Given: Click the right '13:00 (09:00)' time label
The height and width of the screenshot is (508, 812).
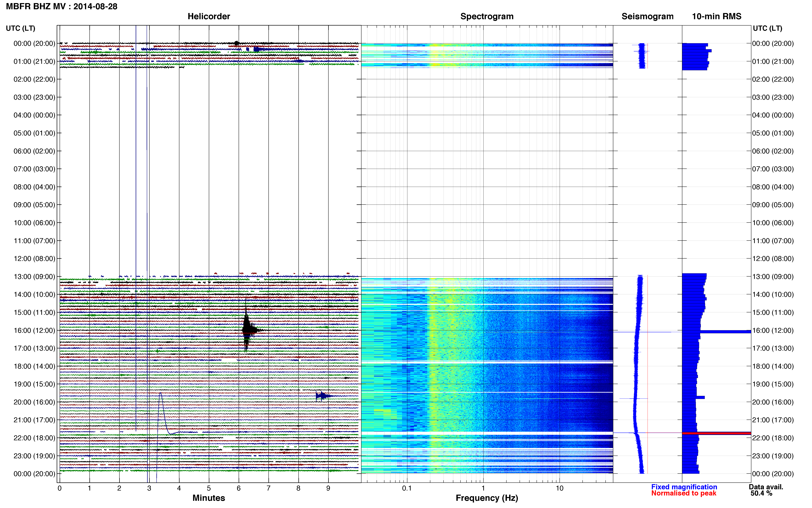Looking at the screenshot, I should pyautogui.click(x=773, y=277).
